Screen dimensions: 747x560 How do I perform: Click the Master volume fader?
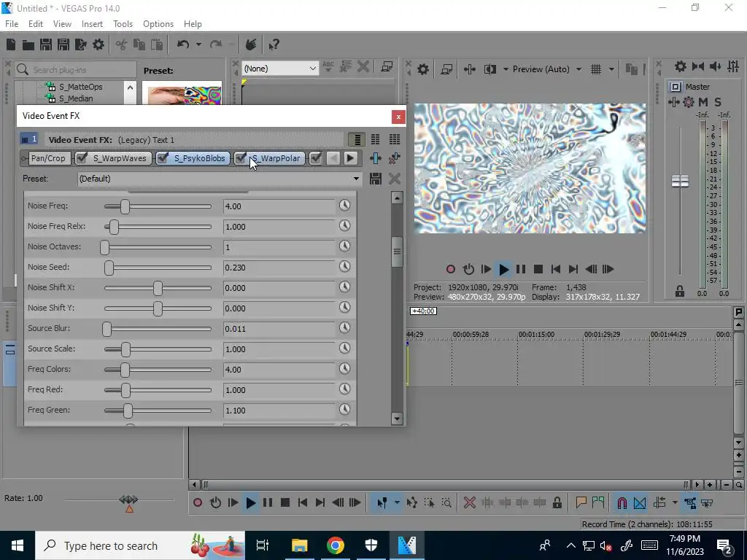(x=680, y=181)
